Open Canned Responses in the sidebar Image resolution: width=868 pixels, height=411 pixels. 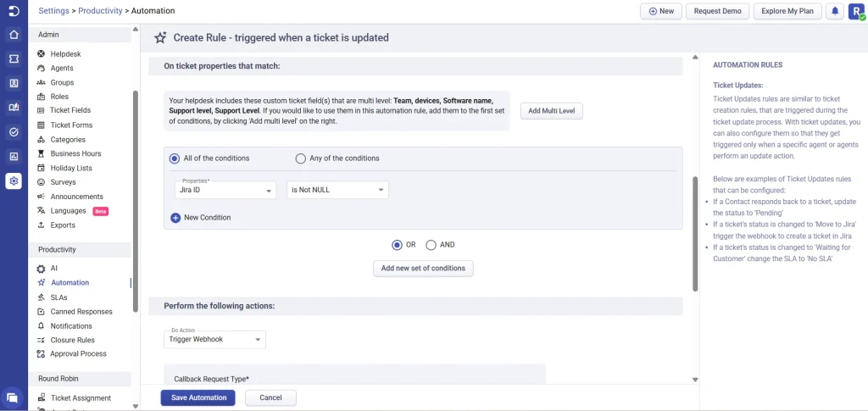(x=81, y=312)
